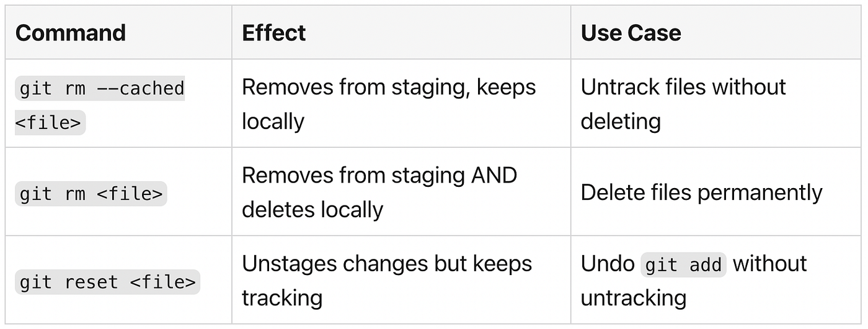The image size is (868, 329).
Task: Click the '--cached' flag text
Action: (141, 89)
